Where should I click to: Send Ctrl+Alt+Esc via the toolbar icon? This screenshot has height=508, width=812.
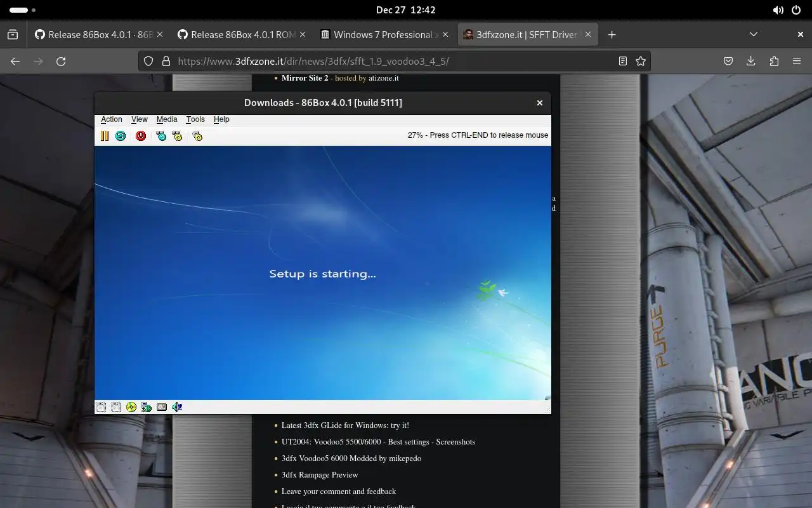click(177, 136)
